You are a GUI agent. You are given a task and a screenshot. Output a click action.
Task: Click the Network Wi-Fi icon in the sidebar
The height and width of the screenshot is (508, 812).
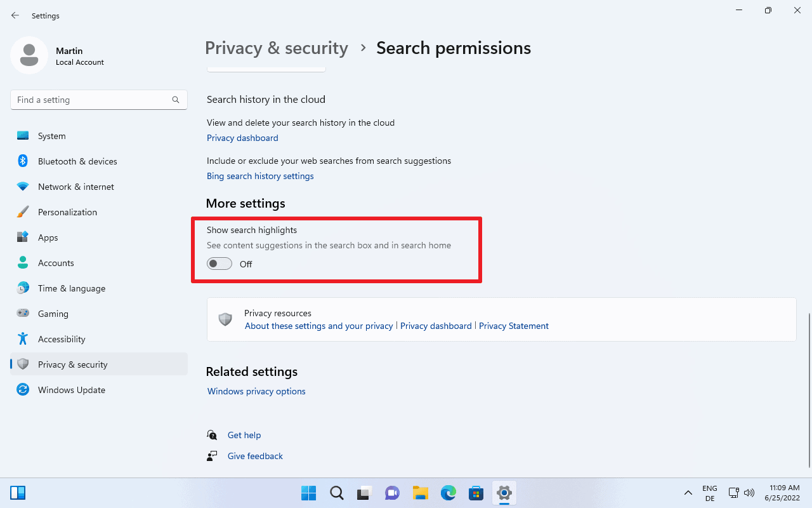click(x=23, y=187)
